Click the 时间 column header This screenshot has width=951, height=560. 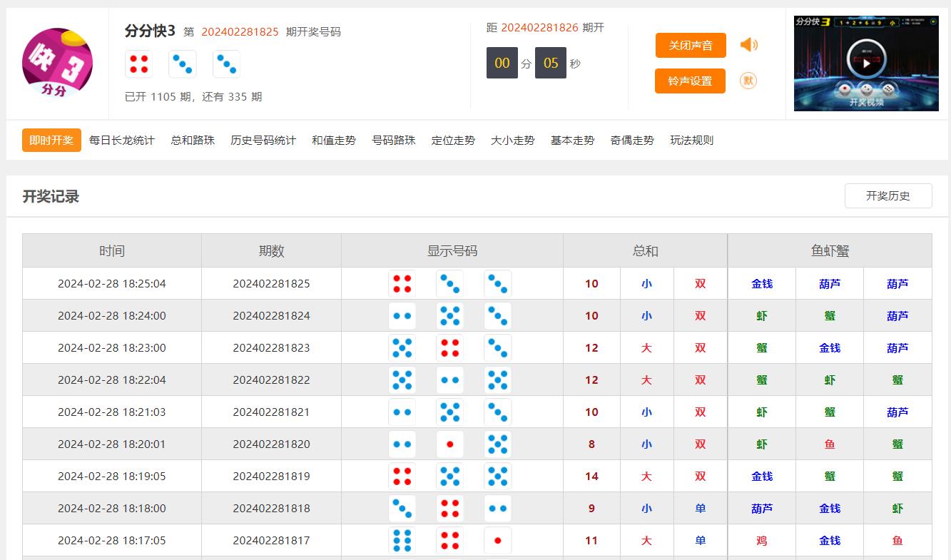coord(112,250)
